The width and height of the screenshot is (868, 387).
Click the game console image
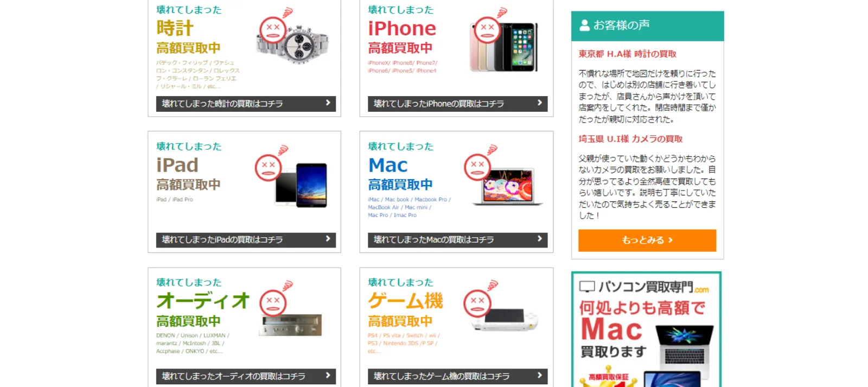click(x=505, y=319)
